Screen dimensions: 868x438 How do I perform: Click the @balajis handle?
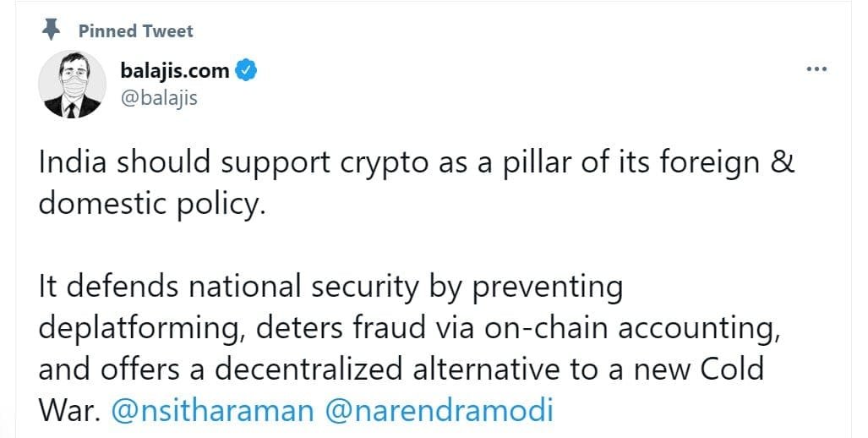(159, 98)
